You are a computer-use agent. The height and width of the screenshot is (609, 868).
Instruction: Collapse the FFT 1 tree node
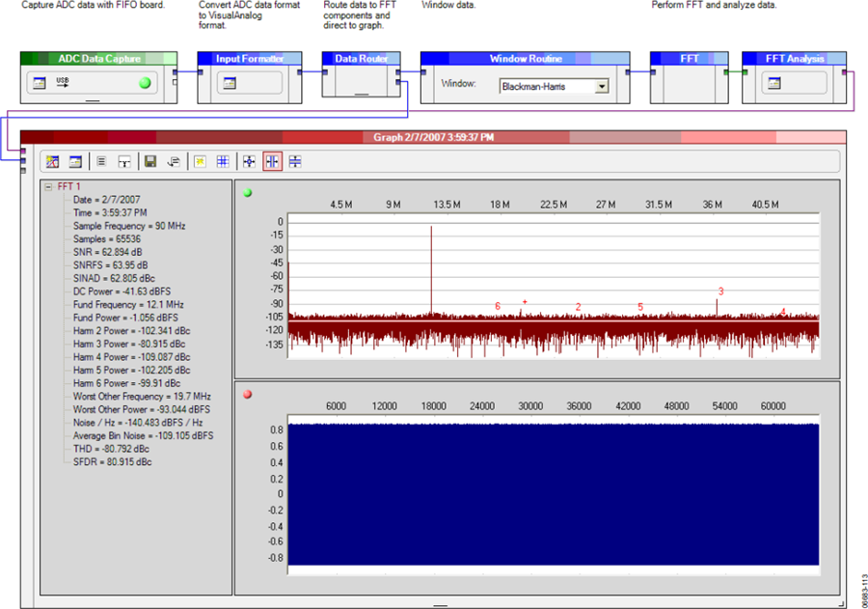48,186
